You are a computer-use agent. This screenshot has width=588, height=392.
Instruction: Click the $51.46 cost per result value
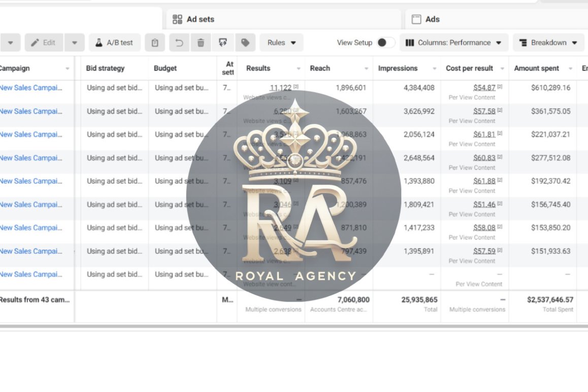(484, 205)
